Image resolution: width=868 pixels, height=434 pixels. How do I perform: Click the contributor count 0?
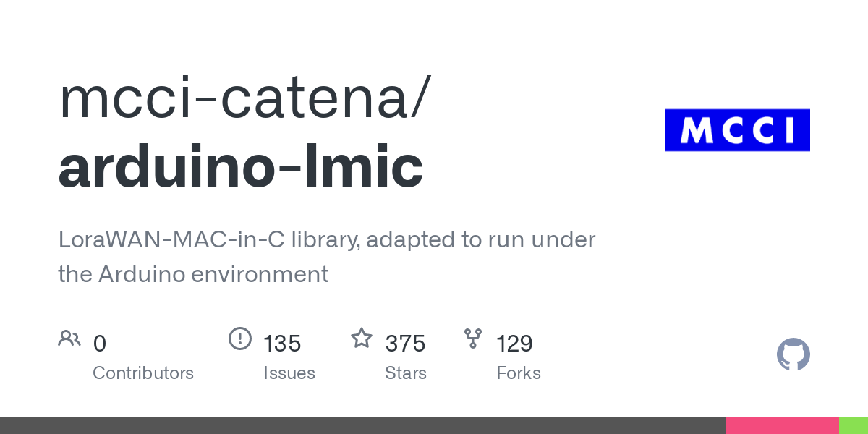click(100, 344)
